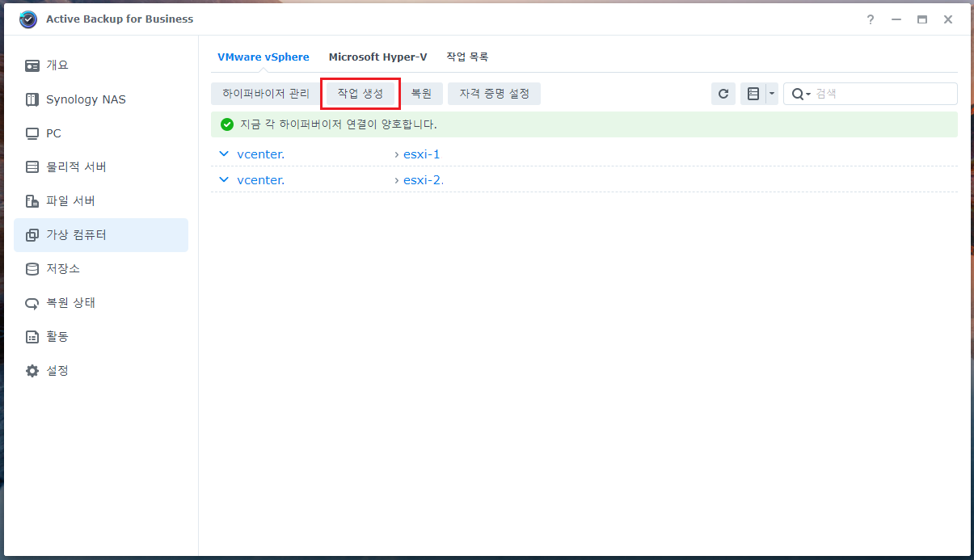Open the PC section

(x=101, y=133)
